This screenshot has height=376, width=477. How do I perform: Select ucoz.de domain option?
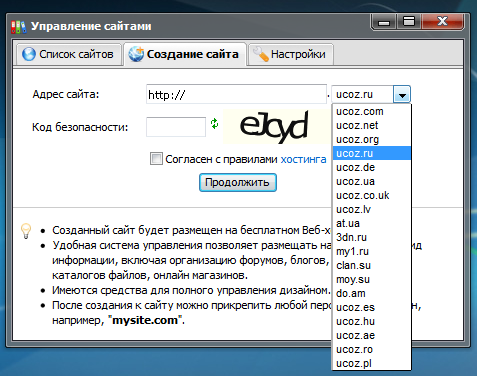click(x=372, y=167)
